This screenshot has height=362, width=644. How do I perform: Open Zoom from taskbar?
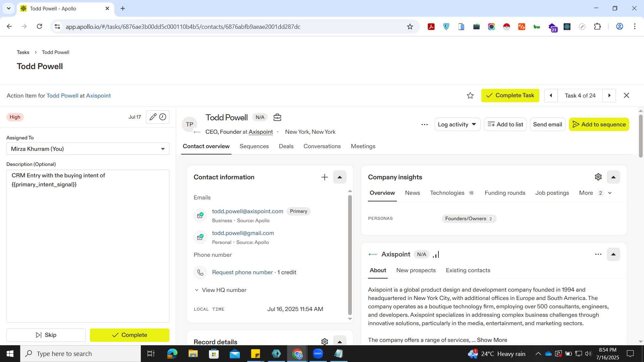318,354
